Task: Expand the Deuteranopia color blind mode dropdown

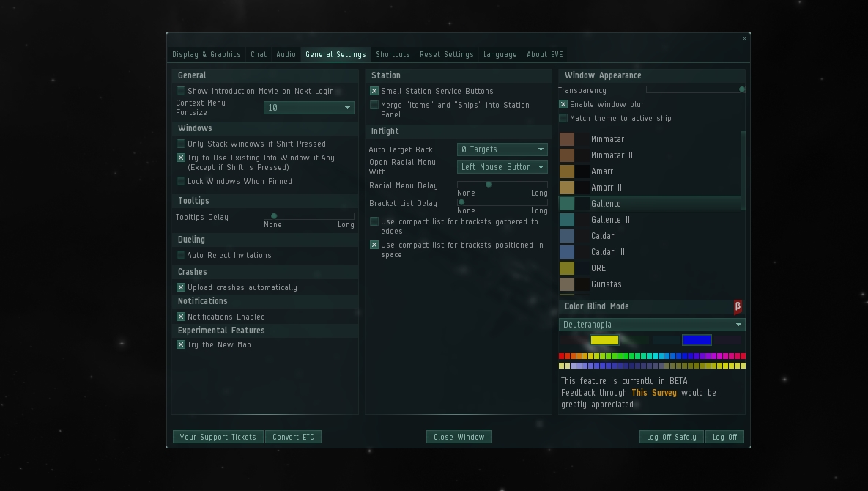Action: 652,325
